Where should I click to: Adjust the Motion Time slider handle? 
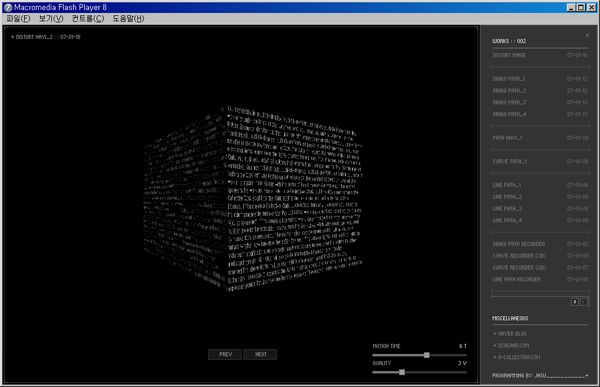[427, 355]
